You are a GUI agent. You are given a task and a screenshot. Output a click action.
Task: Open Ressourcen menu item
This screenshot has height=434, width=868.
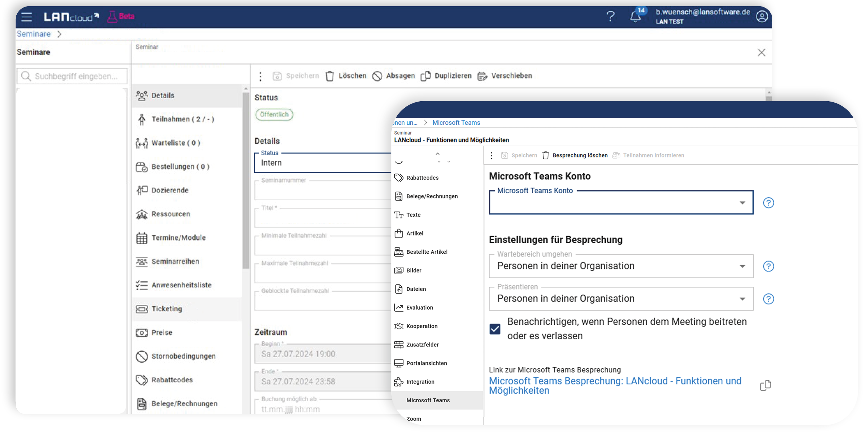pyautogui.click(x=187, y=214)
